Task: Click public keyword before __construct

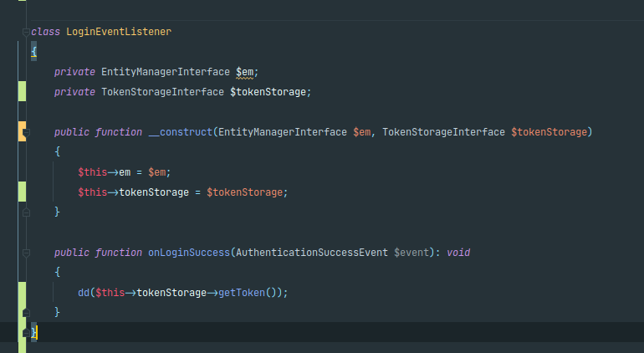Action: pos(72,132)
